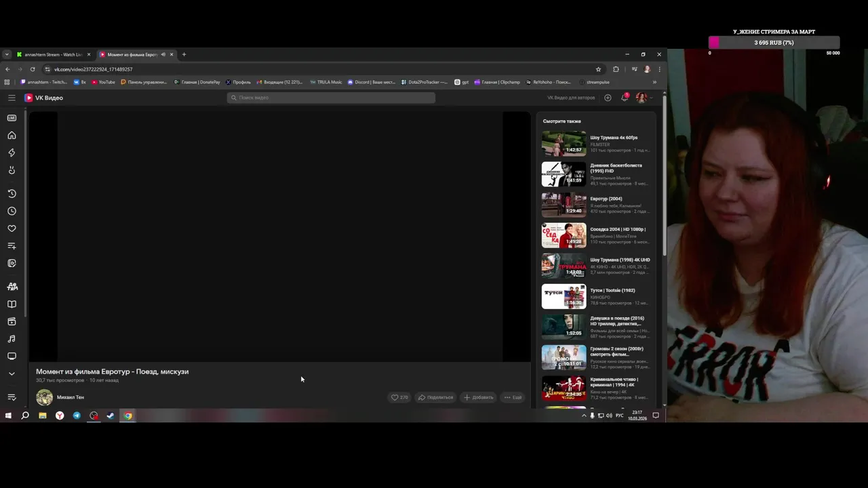Go to Home in VK Video sidebar
Image resolution: width=868 pixels, height=488 pixels.
12,135
